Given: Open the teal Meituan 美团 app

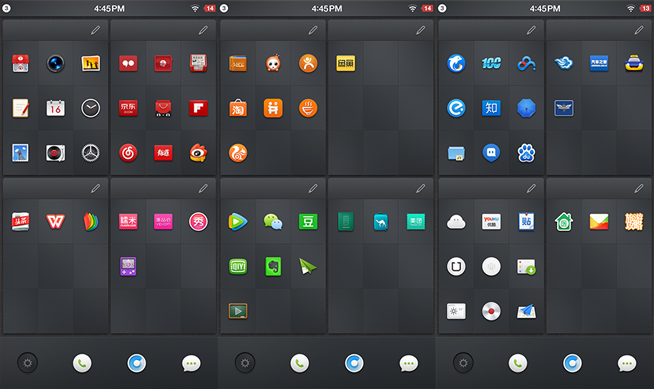Looking at the screenshot, I should (x=415, y=222).
